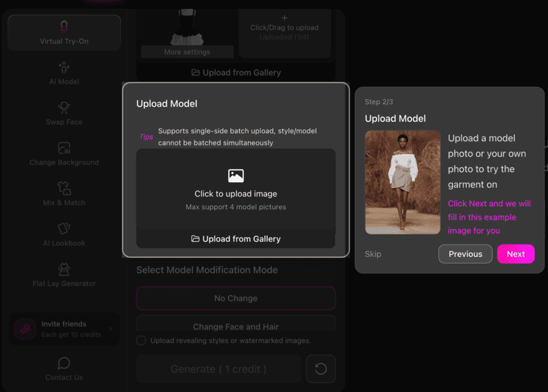Click the 'Step 2/3' indicator text
The image size is (548, 392).
coord(379,101)
